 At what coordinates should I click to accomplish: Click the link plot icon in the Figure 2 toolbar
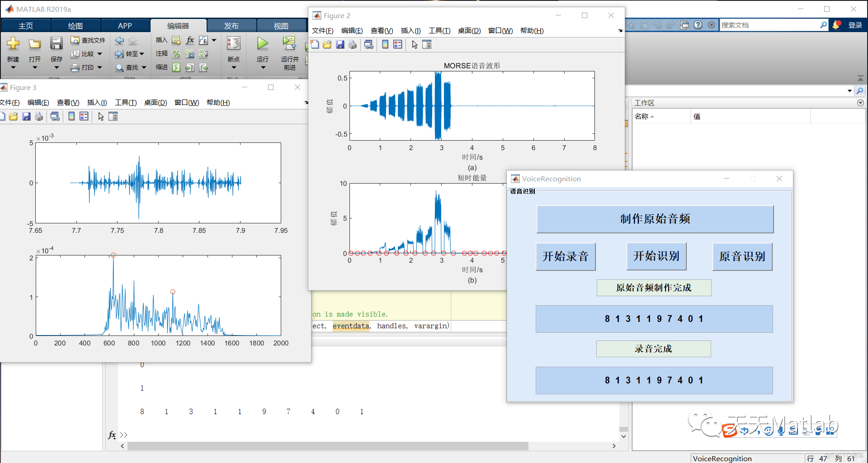point(369,44)
